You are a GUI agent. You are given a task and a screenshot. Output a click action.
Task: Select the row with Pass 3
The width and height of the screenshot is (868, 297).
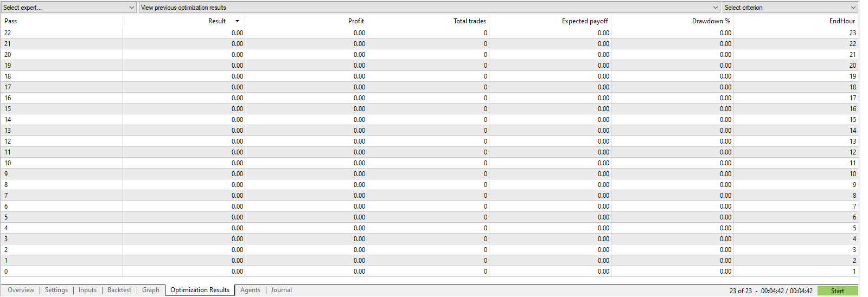point(429,239)
